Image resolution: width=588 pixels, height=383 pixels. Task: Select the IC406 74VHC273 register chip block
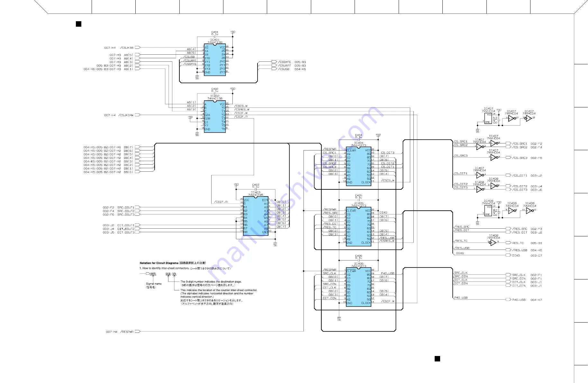click(x=358, y=287)
